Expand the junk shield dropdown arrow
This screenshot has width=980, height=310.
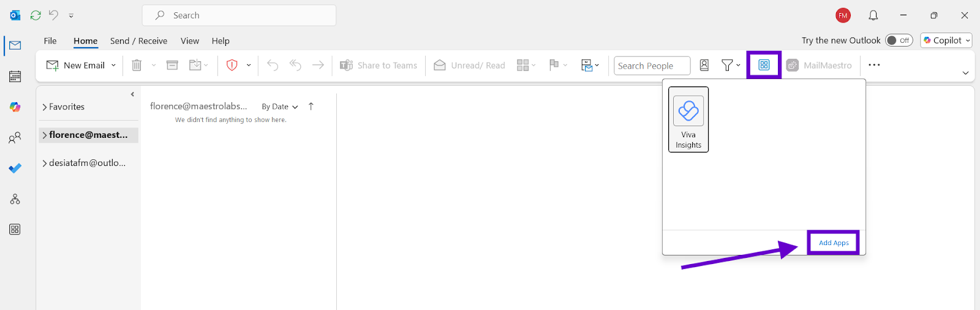pyautogui.click(x=249, y=65)
